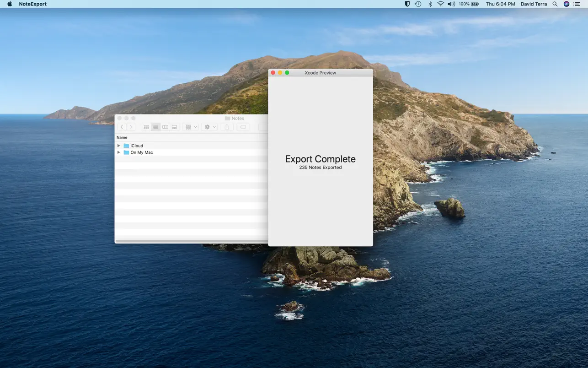
Task: Switch Finder to icon view
Action: pos(146,127)
